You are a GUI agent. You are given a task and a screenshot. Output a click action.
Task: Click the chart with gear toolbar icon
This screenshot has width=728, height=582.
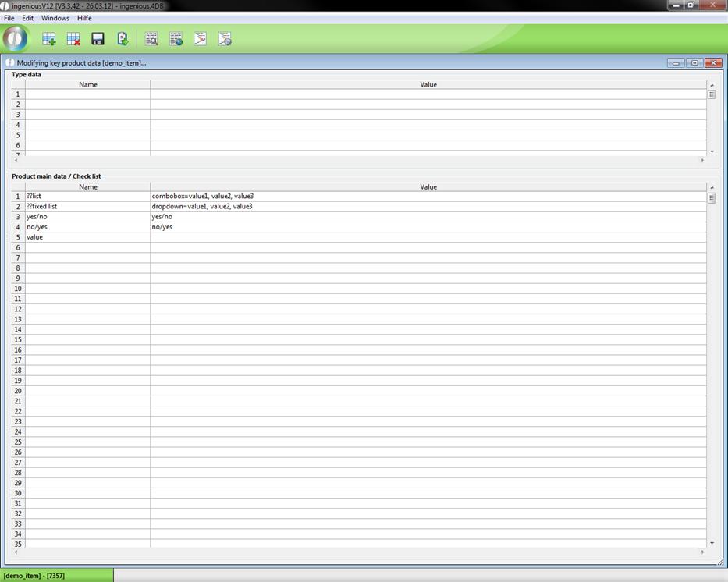coord(225,39)
